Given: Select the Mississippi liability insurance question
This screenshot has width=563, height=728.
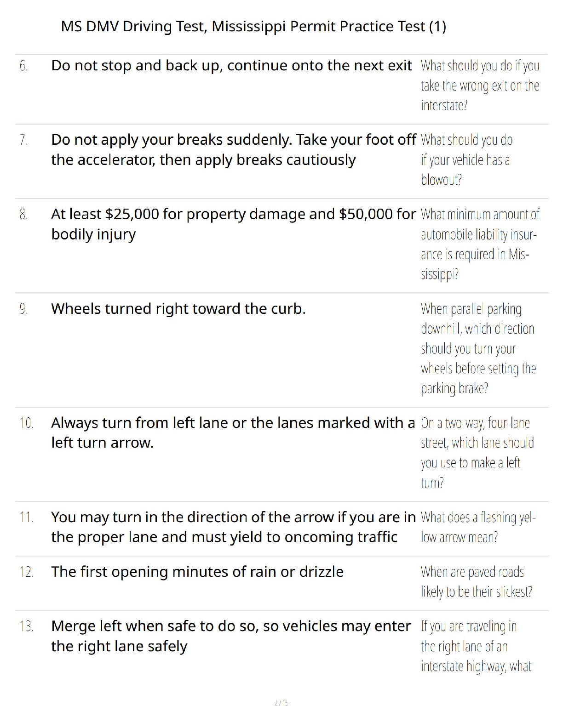Looking at the screenshot, I should [x=480, y=244].
